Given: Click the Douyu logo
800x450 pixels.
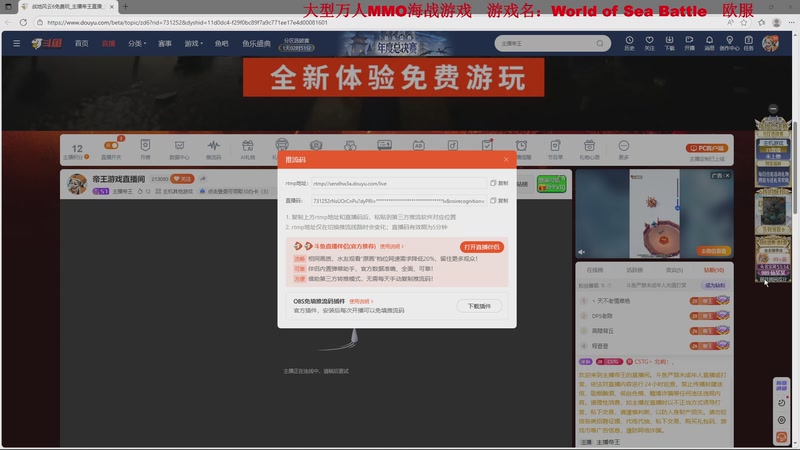Looking at the screenshot, I should (47, 43).
